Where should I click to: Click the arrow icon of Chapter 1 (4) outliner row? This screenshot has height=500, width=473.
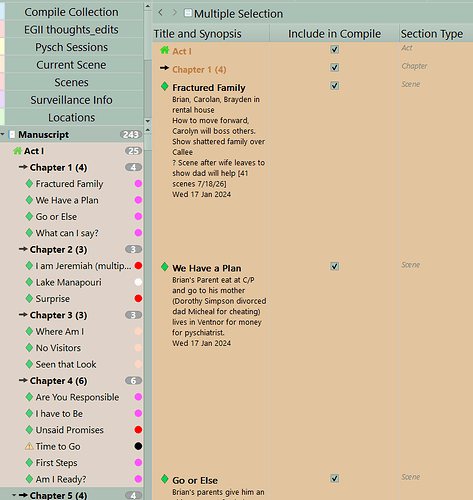click(x=164, y=68)
